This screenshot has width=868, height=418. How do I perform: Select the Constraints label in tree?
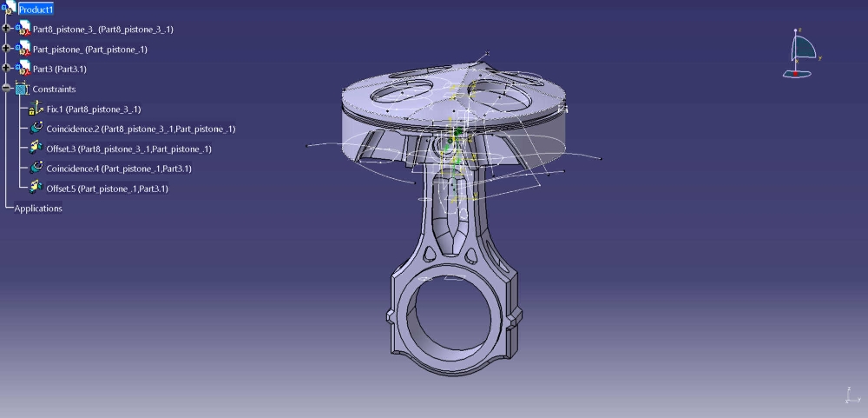pyautogui.click(x=54, y=90)
